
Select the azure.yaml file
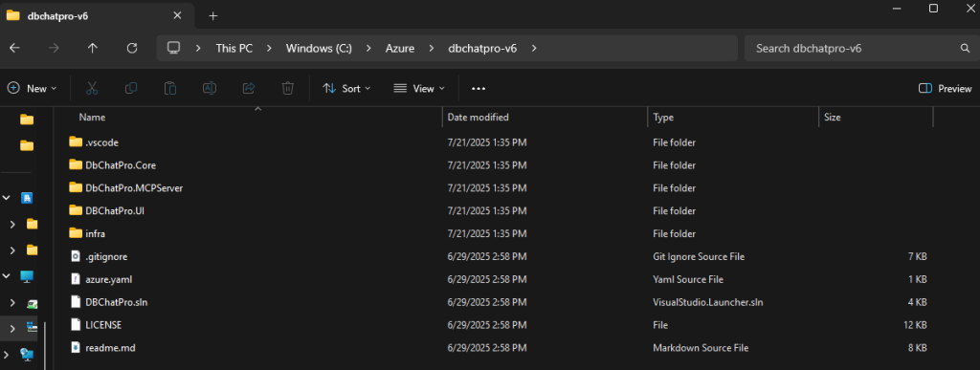point(109,279)
